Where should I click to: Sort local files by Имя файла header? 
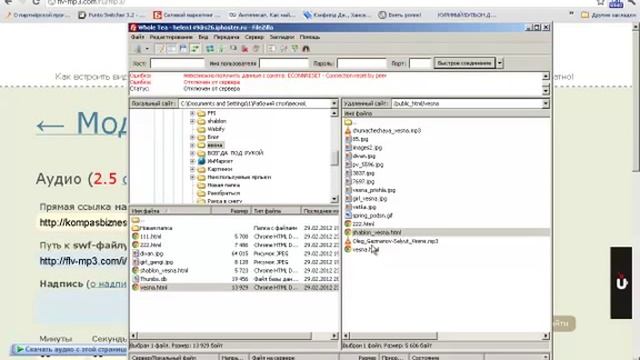(x=171, y=211)
